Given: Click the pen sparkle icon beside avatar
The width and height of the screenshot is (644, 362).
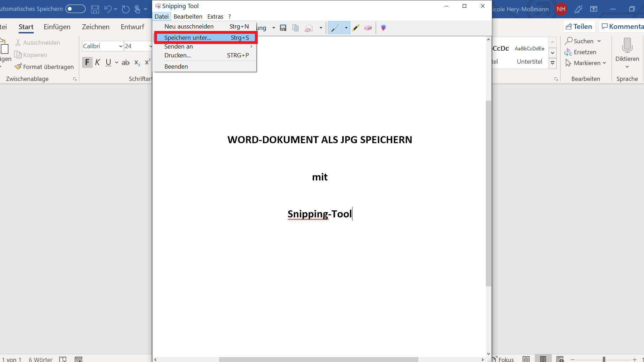Looking at the screenshot, I should click(578, 9).
